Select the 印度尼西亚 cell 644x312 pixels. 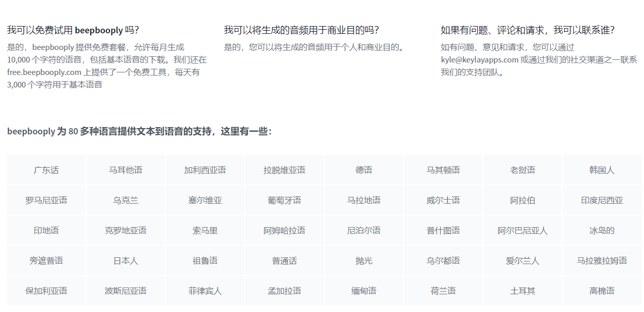click(602, 200)
